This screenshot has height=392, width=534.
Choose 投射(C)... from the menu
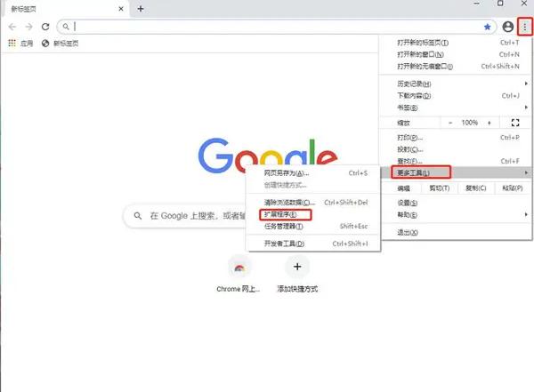tap(457, 149)
